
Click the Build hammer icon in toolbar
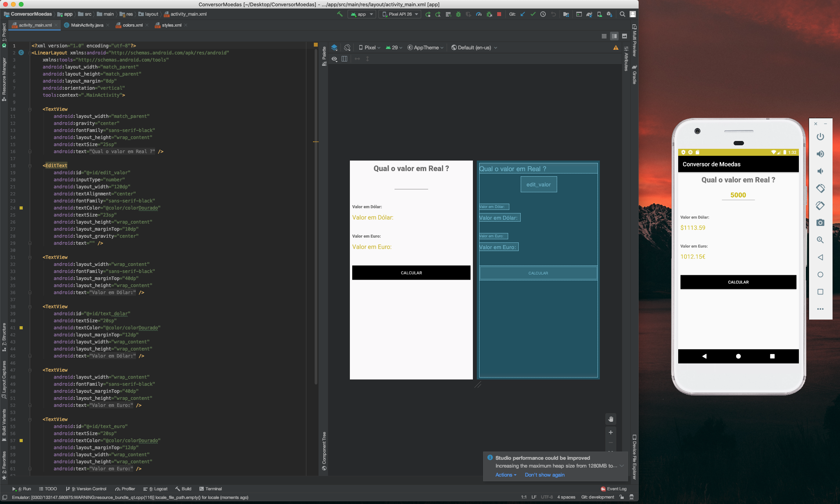[340, 14]
